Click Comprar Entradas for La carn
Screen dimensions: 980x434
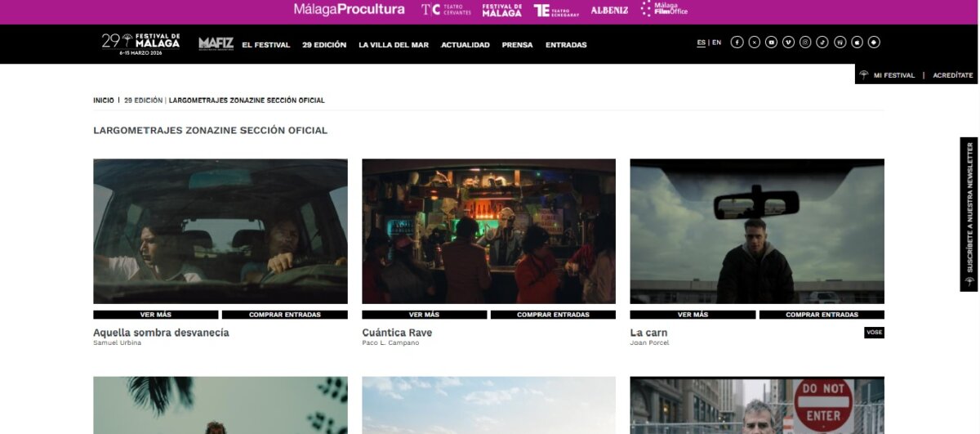point(821,315)
